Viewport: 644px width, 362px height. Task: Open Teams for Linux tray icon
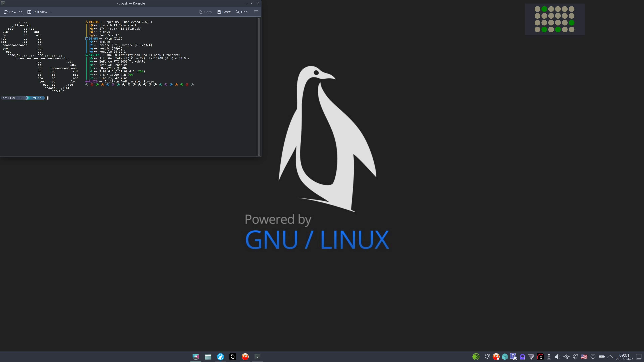click(514, 356)
